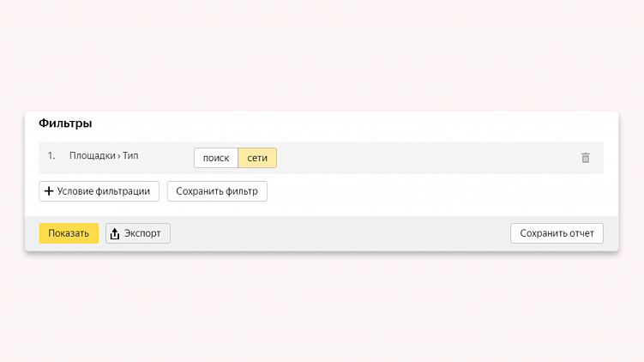Click the word Площадки in filter row
Image resolution: width=644 pixels, height=362 pixels.
[92, 156]
